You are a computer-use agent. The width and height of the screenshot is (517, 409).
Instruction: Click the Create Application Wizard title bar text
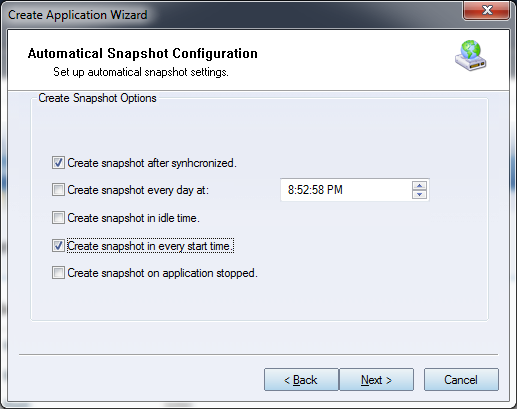pyautogui.click(x=78, y=15)
